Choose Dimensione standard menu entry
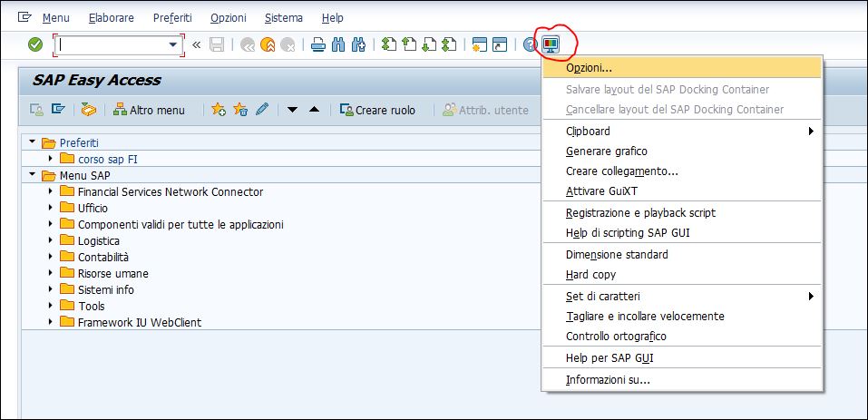The height and width of the screenshot is (420, 868). click(x=682, y=255)
